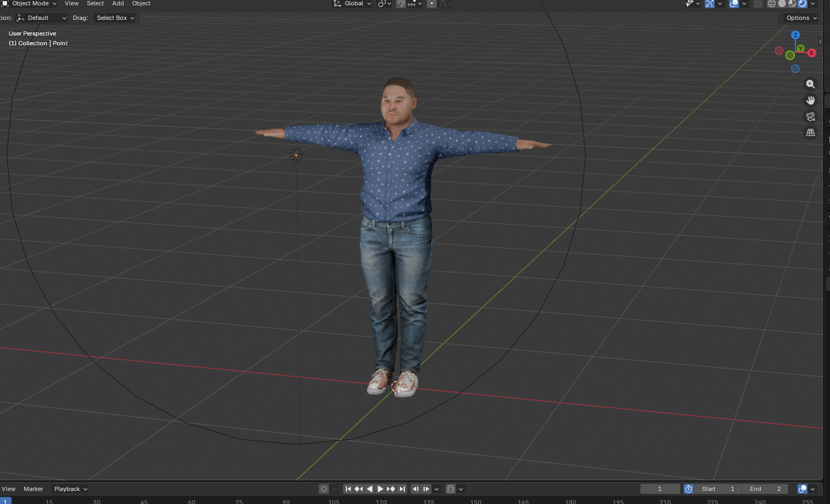The image size is (830, 504).
Task: Click the pivot point icon
Action: pyautogui.click(x=382, y=4)
